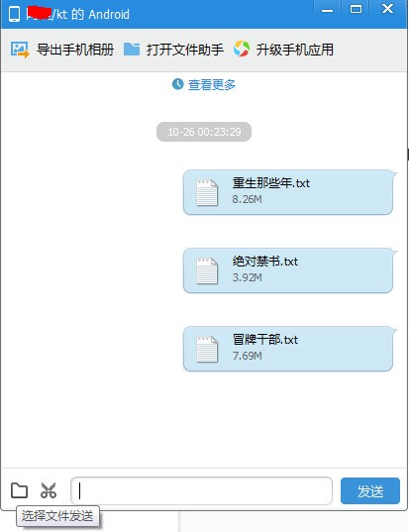The width and height of the screenshot is (409, 532).
Task: Click the blue folder file assistant icon
Action: [x=132, y=50]
